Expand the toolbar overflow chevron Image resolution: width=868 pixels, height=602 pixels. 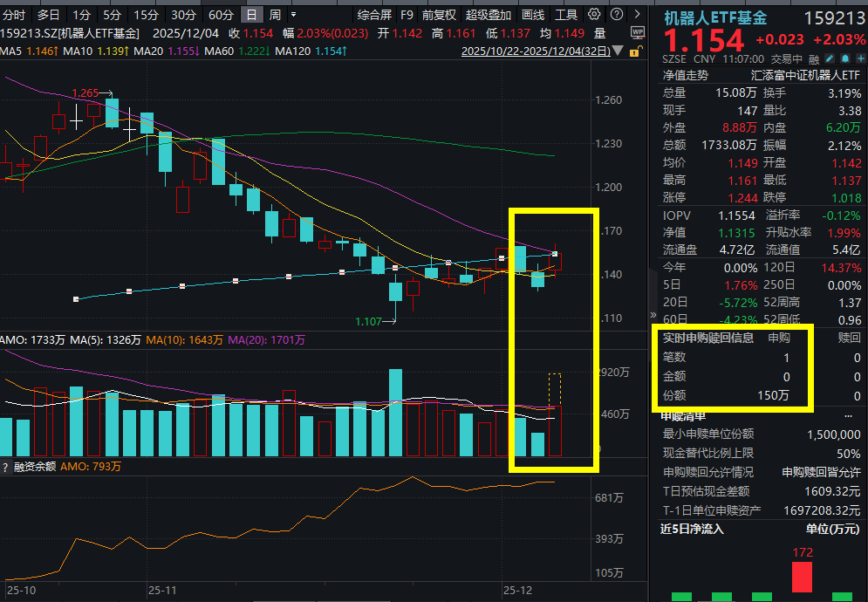pos(636,11)
